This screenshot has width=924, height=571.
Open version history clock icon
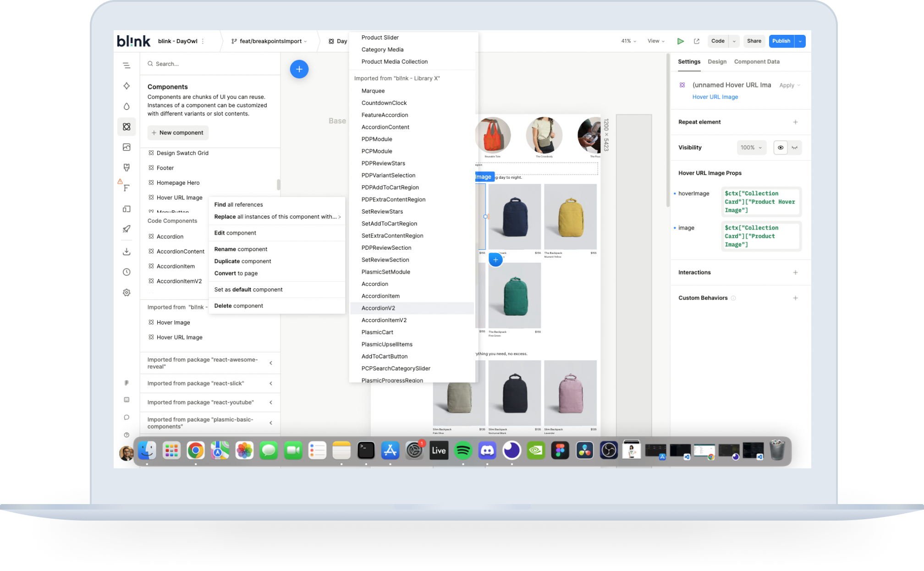pos(126,272)
